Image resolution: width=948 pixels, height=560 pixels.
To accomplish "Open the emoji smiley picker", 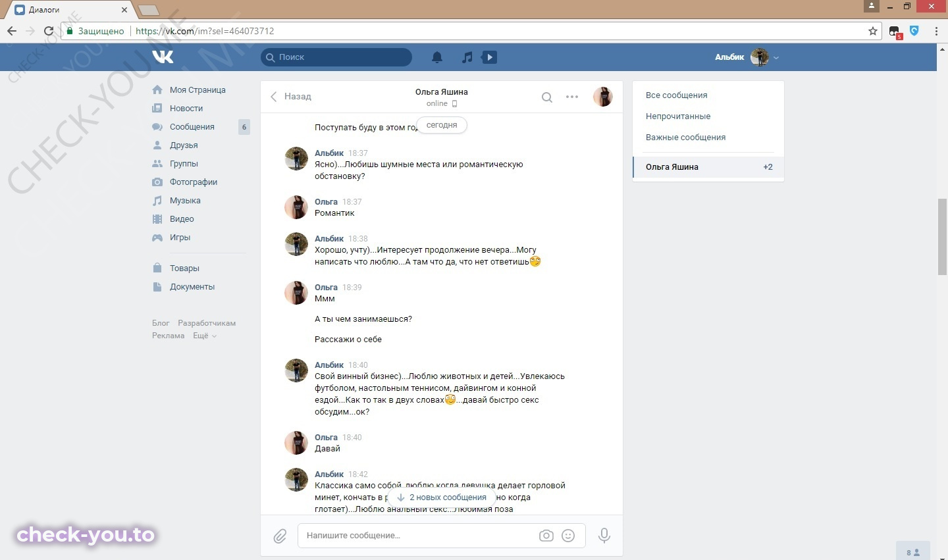I will (568, 536).
